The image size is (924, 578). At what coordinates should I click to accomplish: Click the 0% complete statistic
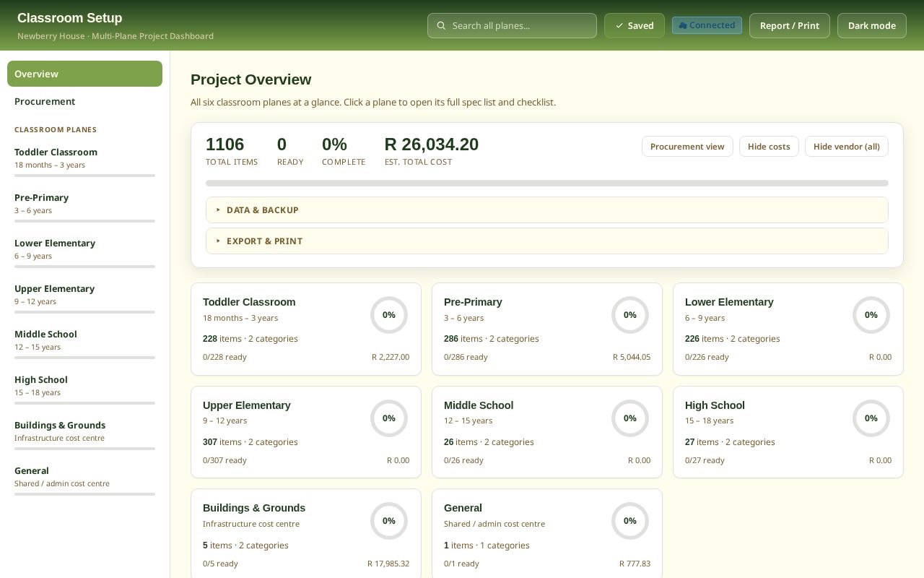[344, 151]
